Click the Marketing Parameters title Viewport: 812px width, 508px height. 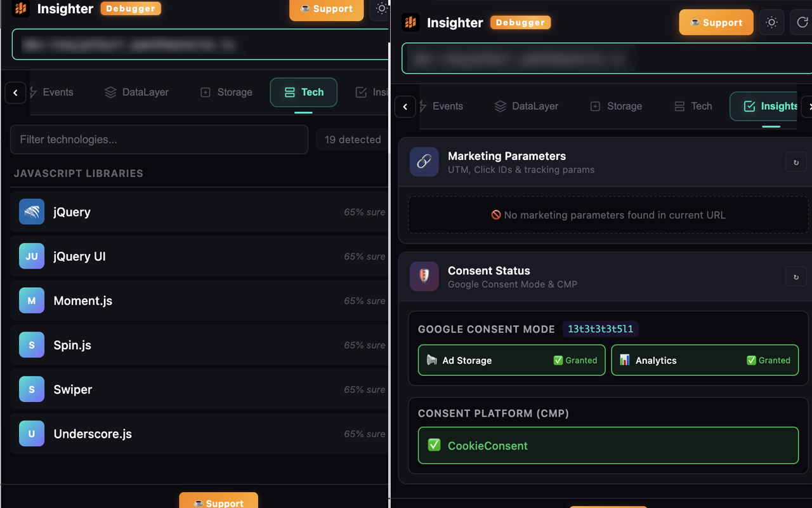[x=507, y=156]
